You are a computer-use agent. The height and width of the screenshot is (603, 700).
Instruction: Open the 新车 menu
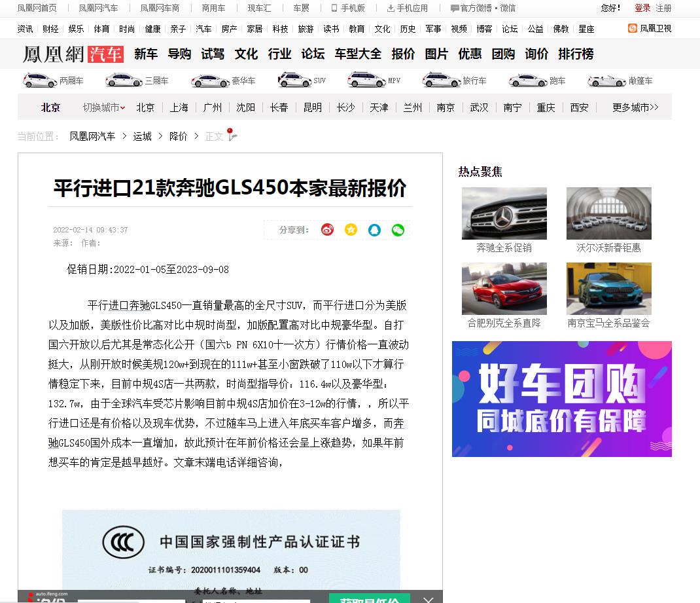pos(146,54)
